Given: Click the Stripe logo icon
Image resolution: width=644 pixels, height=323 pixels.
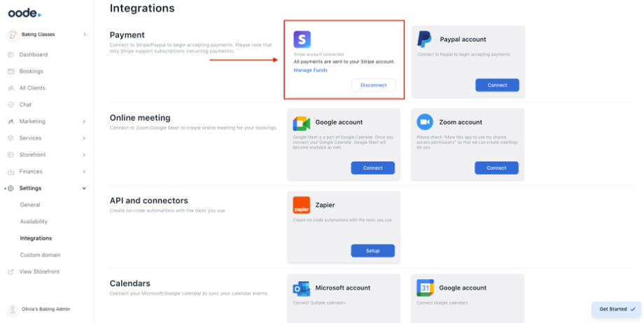Looking at the screenshot, I should tap(302, 40).
